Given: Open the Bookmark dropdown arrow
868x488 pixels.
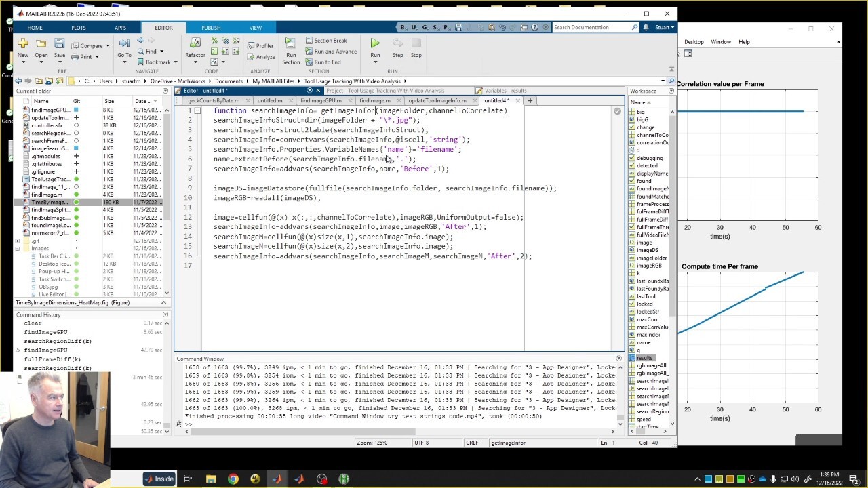Looking at the screenshot, I should [x=174, y=62].
